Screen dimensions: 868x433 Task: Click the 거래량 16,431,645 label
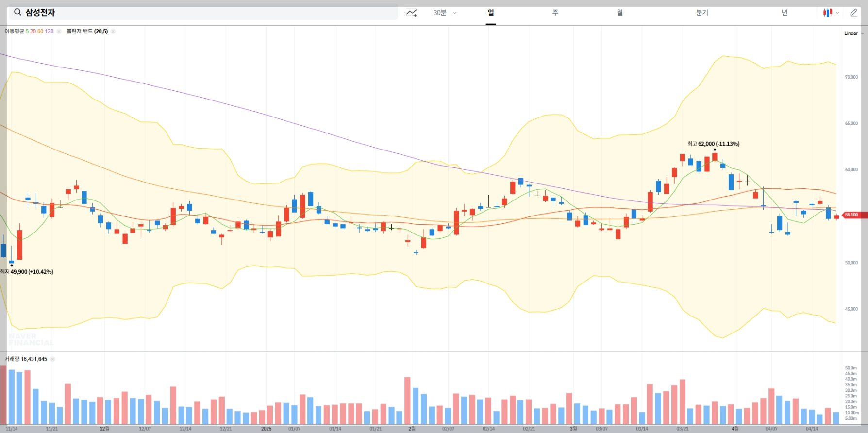[x=26, y=359]
